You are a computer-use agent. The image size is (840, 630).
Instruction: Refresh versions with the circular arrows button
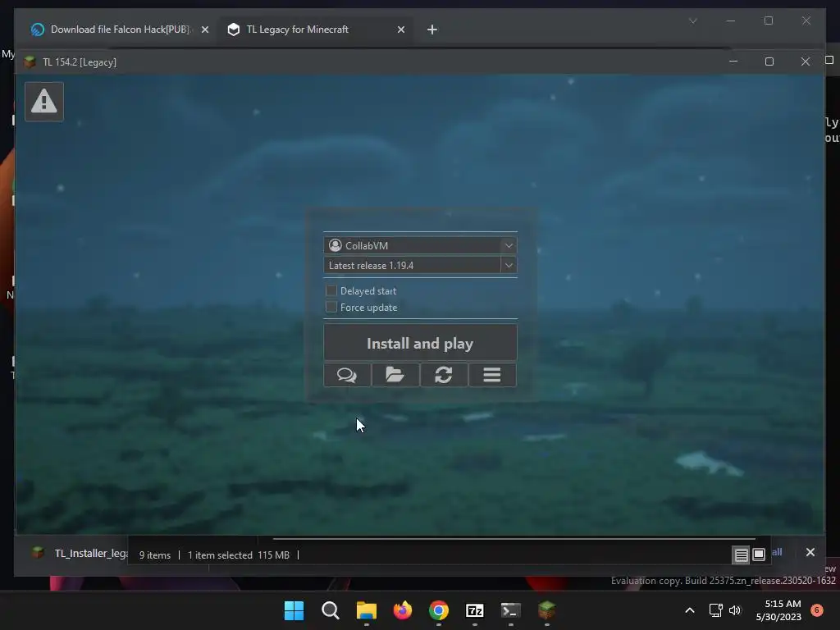tap(444, 374)
